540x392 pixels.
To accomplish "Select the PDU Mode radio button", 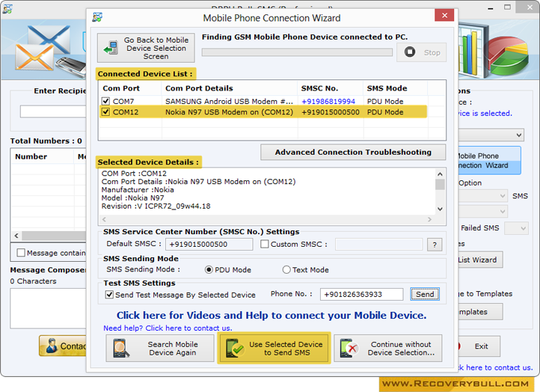I will click(x=209, y=270).
